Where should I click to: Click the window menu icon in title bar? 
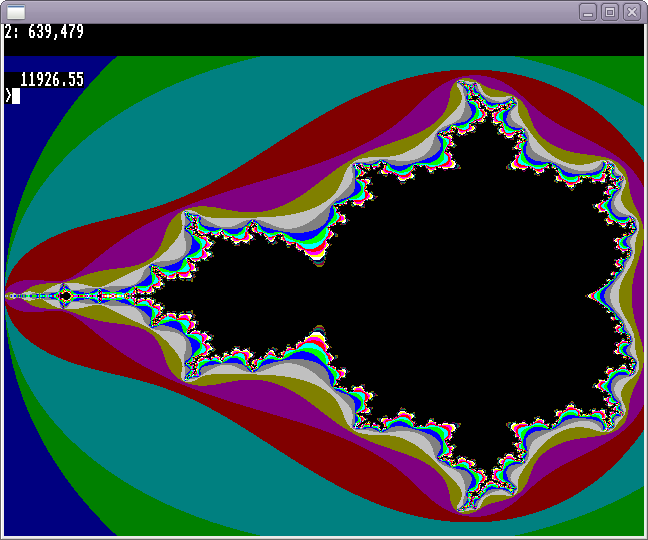pos(16,12)
